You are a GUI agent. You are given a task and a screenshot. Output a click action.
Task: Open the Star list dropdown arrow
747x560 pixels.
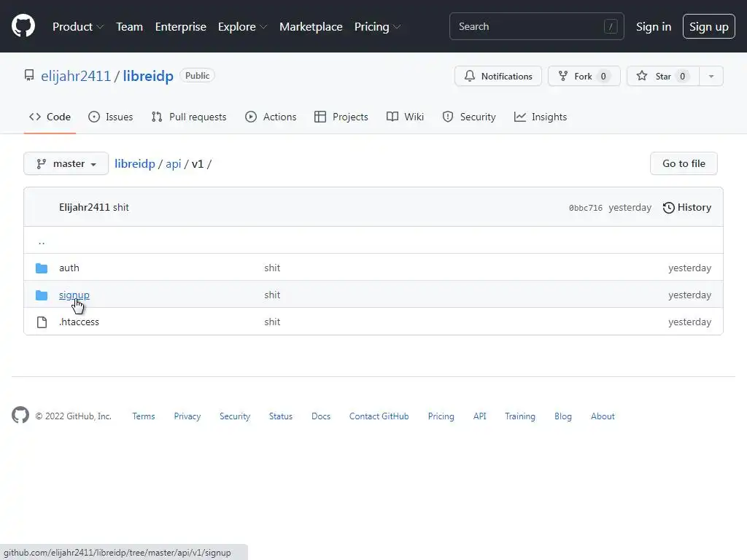click(x=711, y=76)
